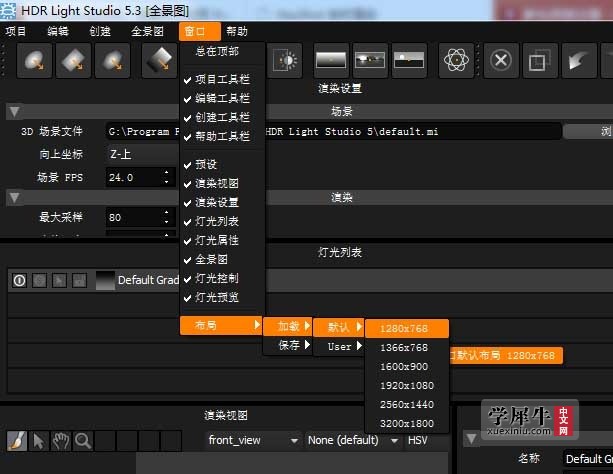Uncheck 渲染设置 panel option

pos(222,202)
